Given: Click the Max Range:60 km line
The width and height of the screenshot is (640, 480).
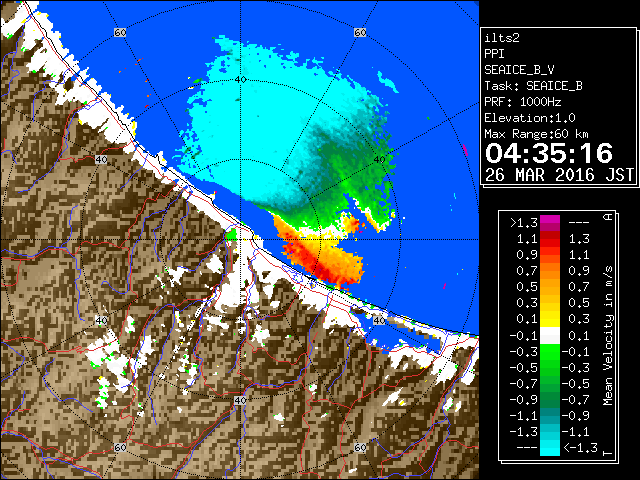Looking at the screenshot, I should coord(536,134).
